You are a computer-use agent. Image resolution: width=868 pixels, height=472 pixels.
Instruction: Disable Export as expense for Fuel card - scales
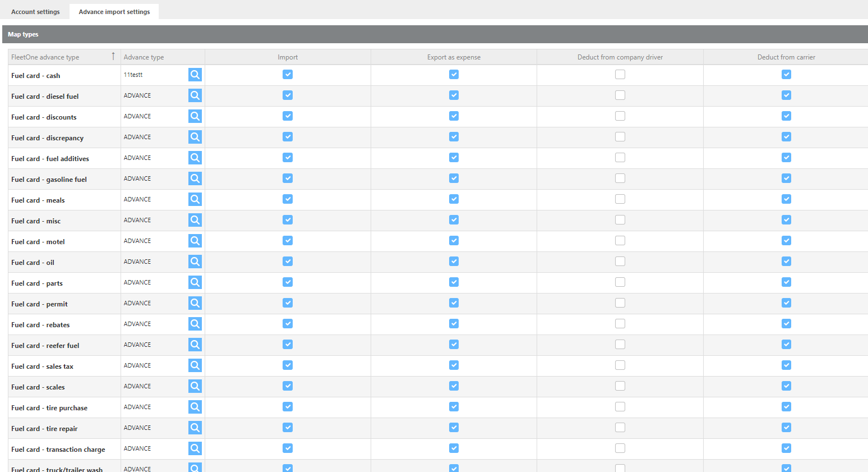click(x=454, y=386)
